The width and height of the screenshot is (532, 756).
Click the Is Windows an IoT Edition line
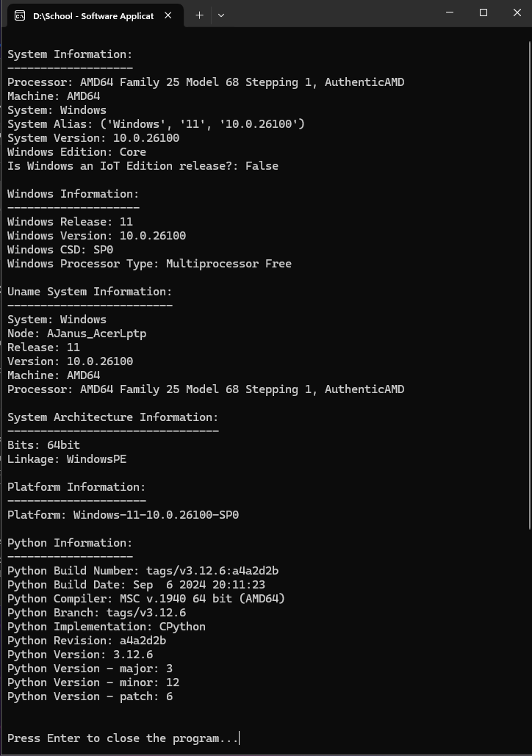[143, 166]
